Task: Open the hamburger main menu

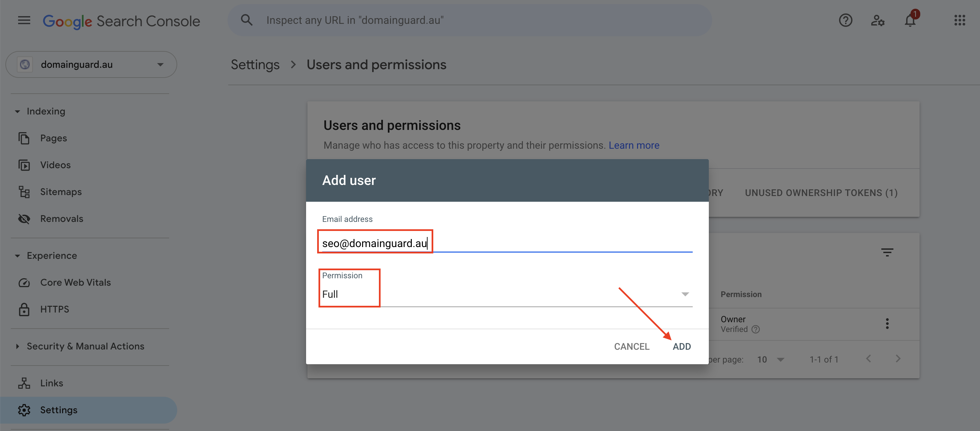Action: click(24, 20)
